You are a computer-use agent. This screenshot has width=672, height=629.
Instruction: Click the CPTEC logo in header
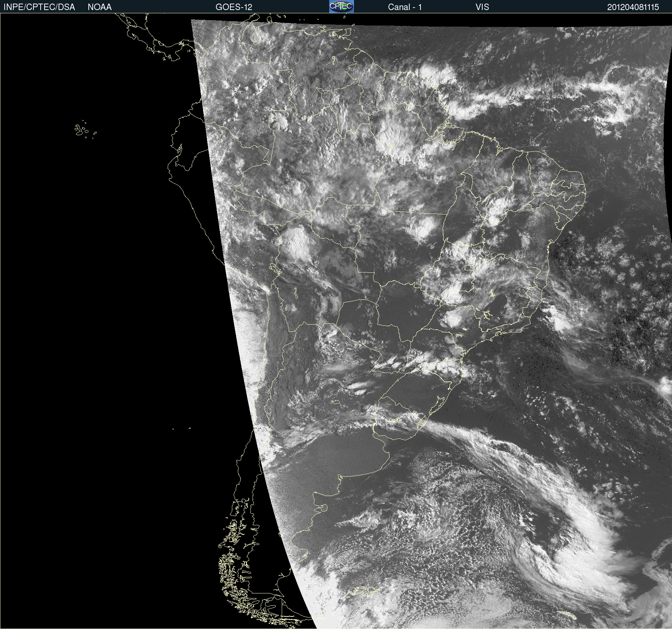(x=341, y=6)
